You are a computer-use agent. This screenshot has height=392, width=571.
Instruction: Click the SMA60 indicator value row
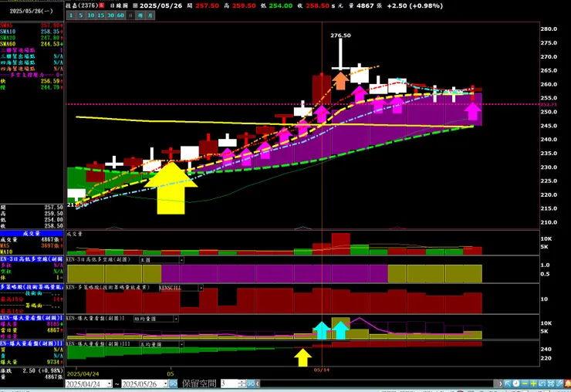pyautogui.click(x=32, y=44)
